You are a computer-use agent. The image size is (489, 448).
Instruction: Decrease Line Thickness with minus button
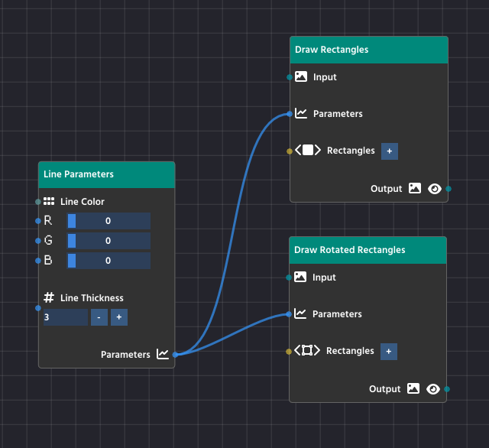click(99, 317)
